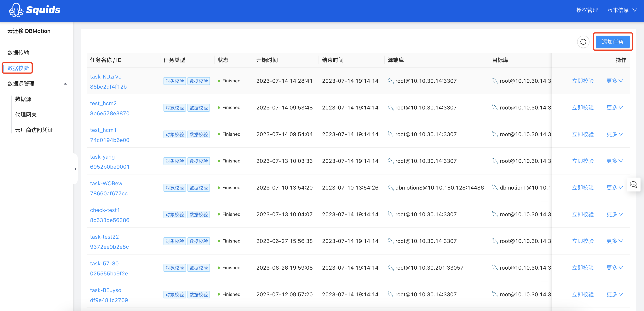The height and width of the screenshot is (311, 644).
Task: Click MySQL source icon in task-WOBew row
Action: (390, 188)
